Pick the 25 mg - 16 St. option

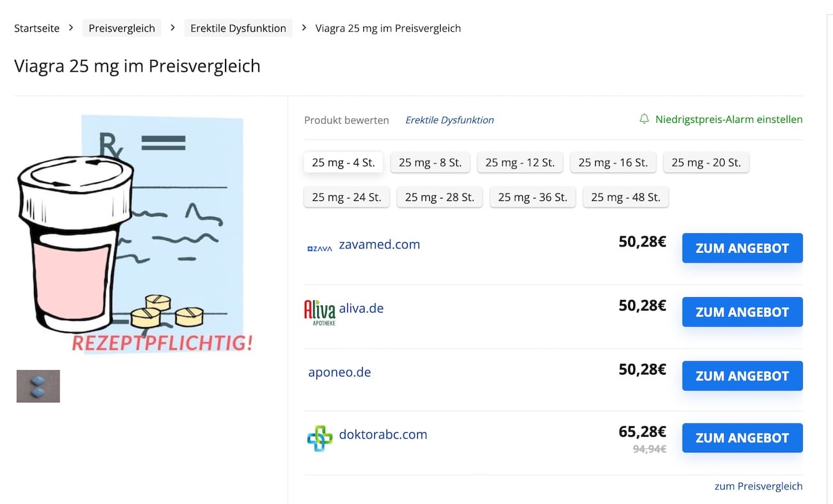(613, 163)
